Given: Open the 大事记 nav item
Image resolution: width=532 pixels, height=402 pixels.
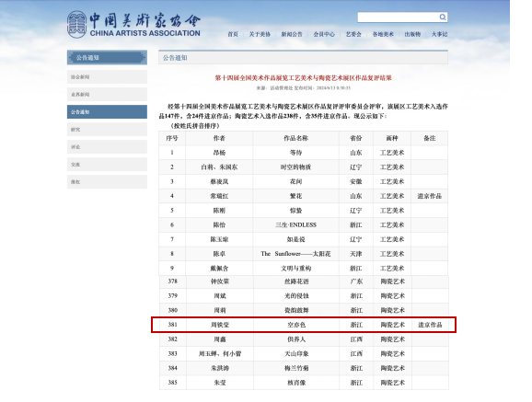Looking at the screenshot, I should pos(439,34).
